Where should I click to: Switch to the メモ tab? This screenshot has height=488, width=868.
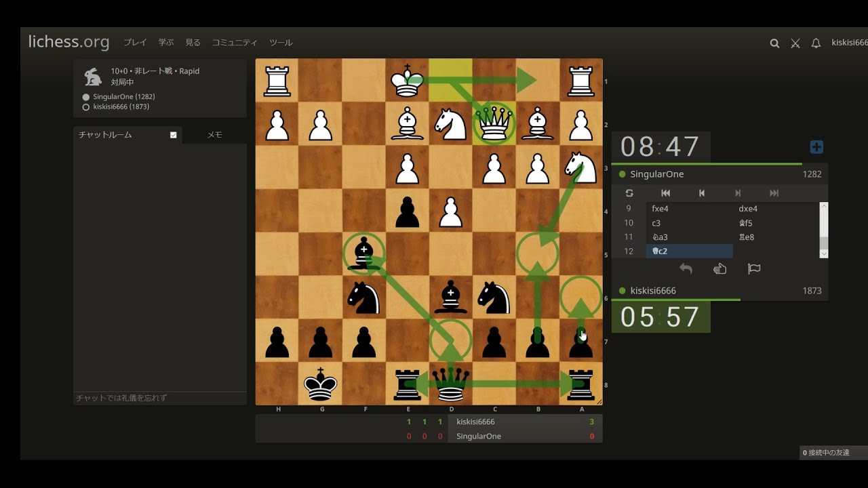pos(214,135)
